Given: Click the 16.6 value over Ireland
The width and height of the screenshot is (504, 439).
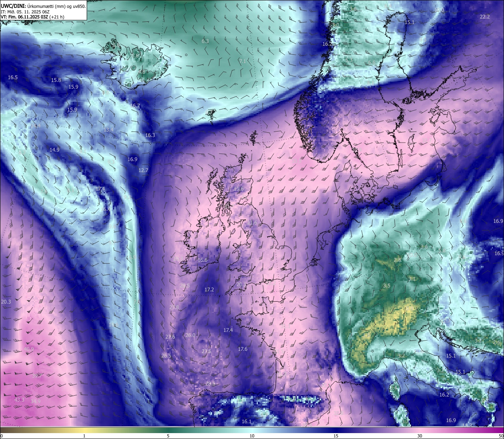Looking at the screenshot, I should (x=202, y=260).
